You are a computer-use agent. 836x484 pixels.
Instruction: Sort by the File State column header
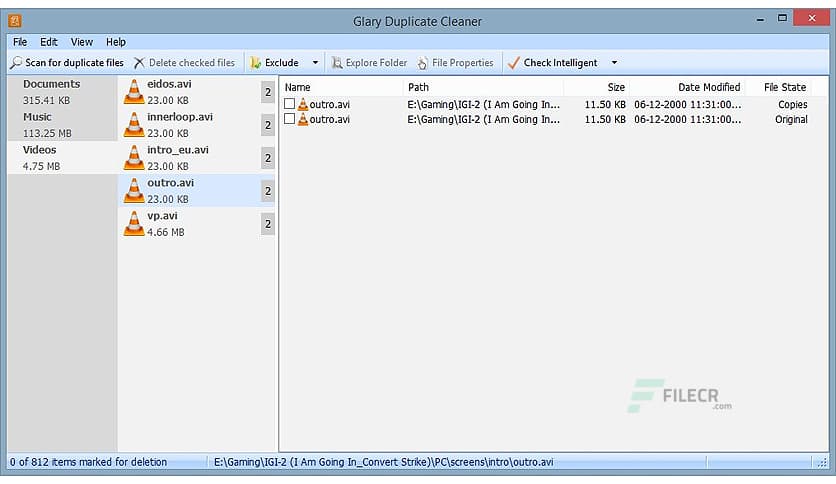tap(779, 87)
